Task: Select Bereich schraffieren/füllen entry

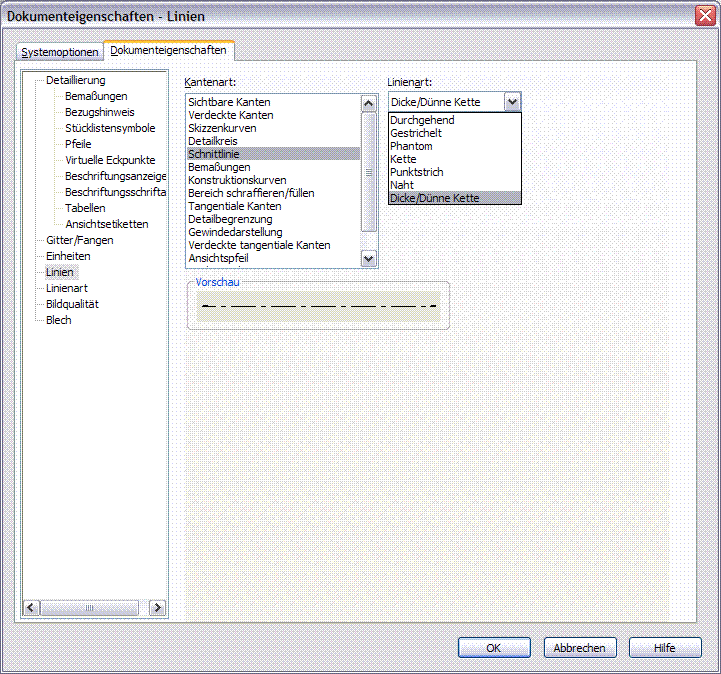Action: click(273, 193)
